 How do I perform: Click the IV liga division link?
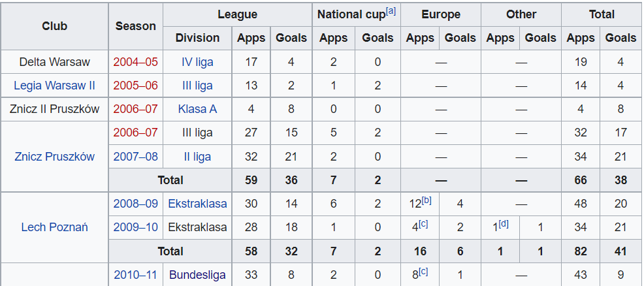tap(197, 63)
